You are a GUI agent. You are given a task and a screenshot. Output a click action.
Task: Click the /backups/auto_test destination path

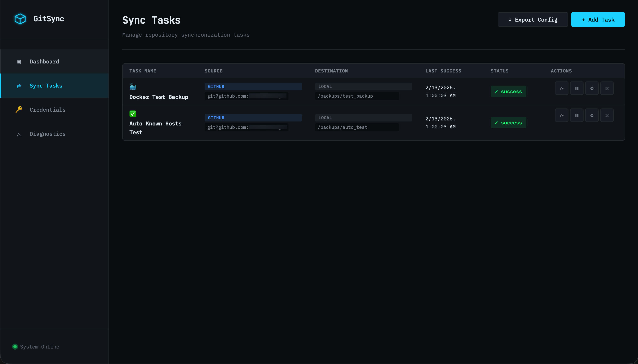[x=357, y=127]
